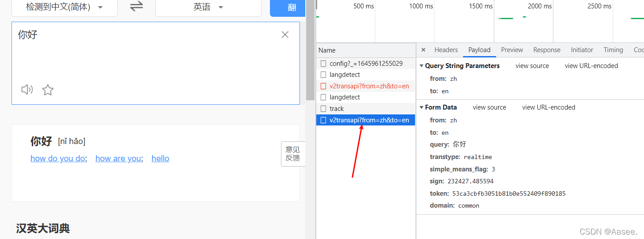Focus the 你好 translation input box

pyautogui.click(x=156, y=63)
